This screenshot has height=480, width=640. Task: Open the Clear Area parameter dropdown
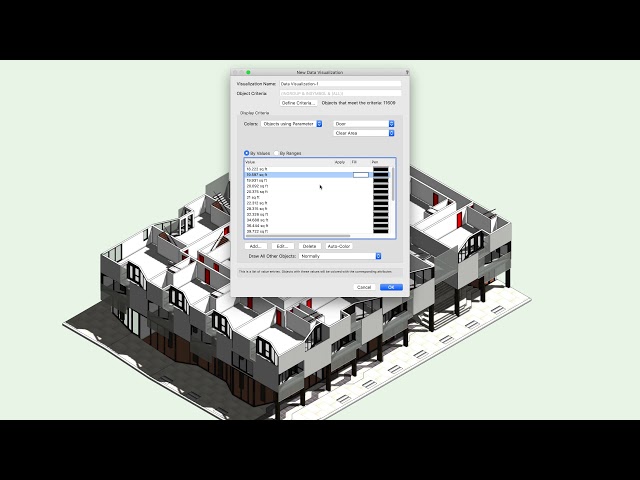pos(364,133)
